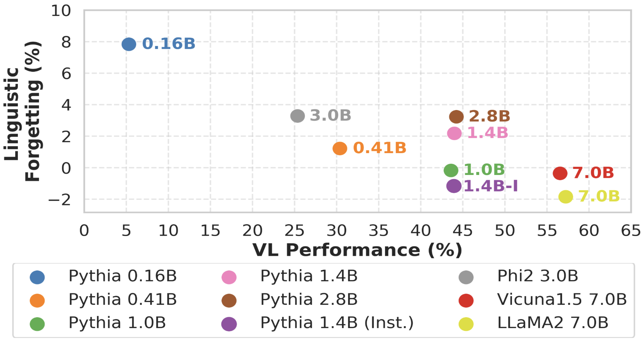
Task: Click the Pythia 0.16B legend swatch
Action: tap(37, 277)
